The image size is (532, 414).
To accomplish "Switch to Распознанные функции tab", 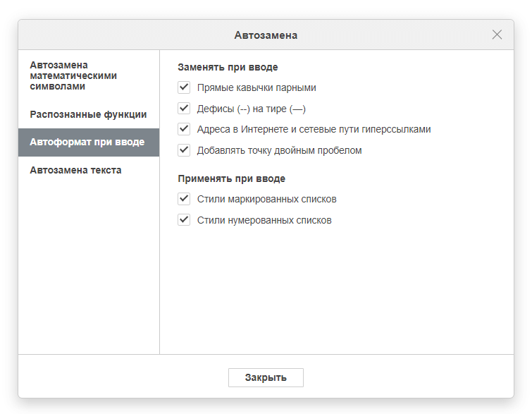I will point(88,114).
